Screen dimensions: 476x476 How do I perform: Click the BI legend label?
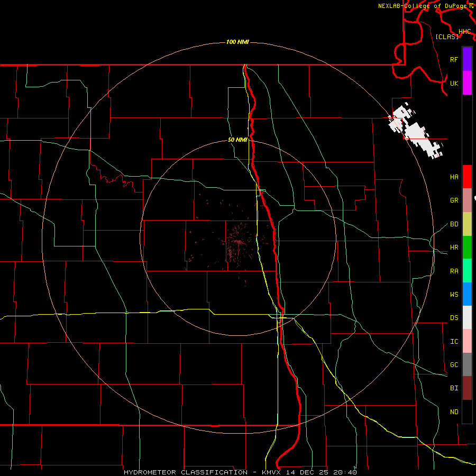tap(454, 388)
